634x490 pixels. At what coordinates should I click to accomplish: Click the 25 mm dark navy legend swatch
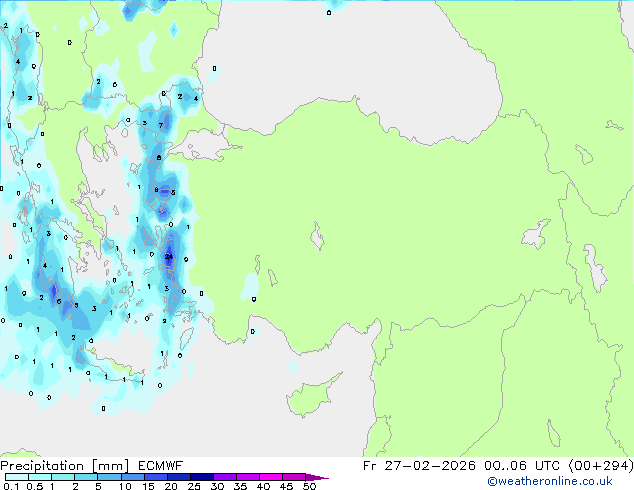201,477
